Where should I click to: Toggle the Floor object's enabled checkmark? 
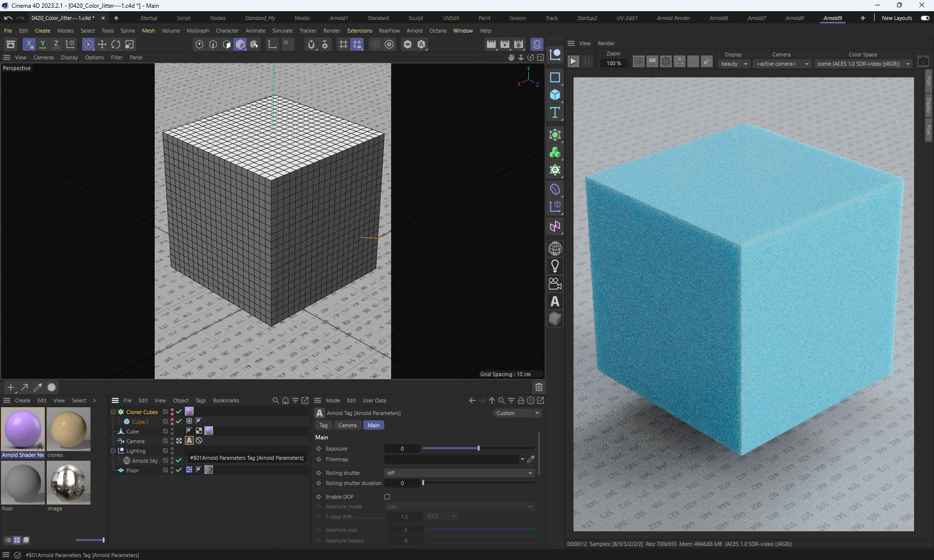click(179, 470)
